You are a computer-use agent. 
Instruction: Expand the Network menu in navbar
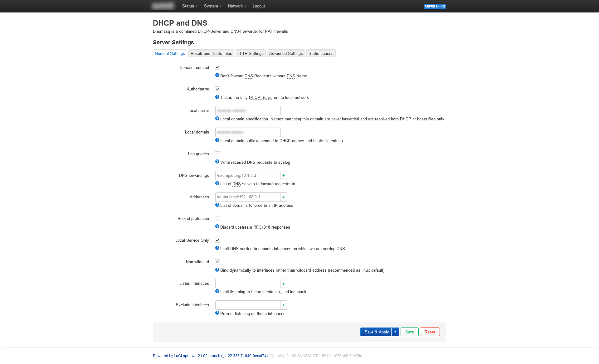point(237,6)
